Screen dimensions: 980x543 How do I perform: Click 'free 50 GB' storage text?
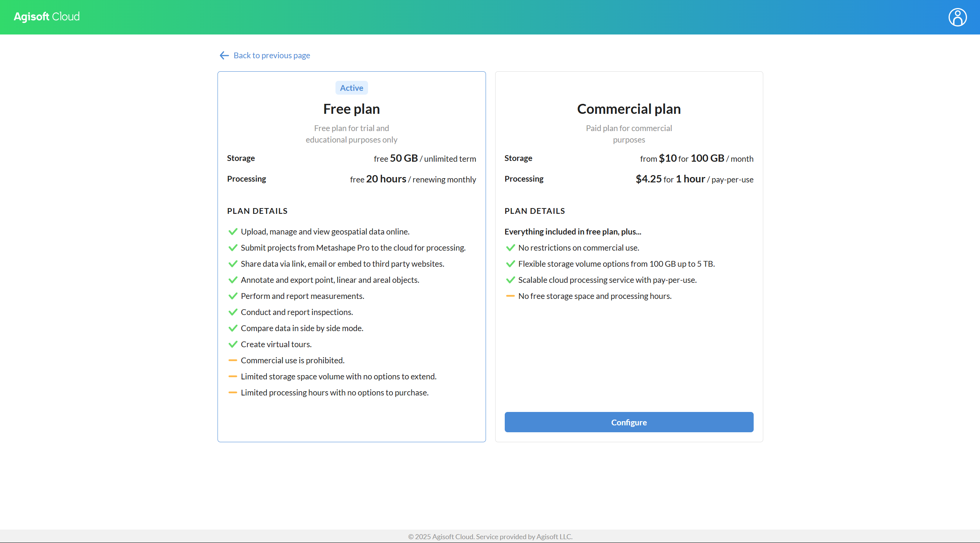(x=396, y=158)
